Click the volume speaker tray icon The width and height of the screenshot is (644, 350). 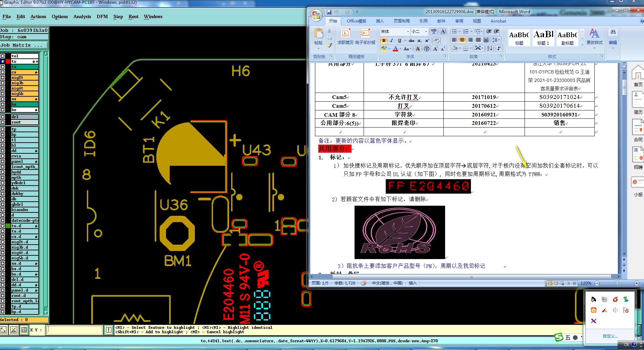pyautogui.click(x=615, y=310)
